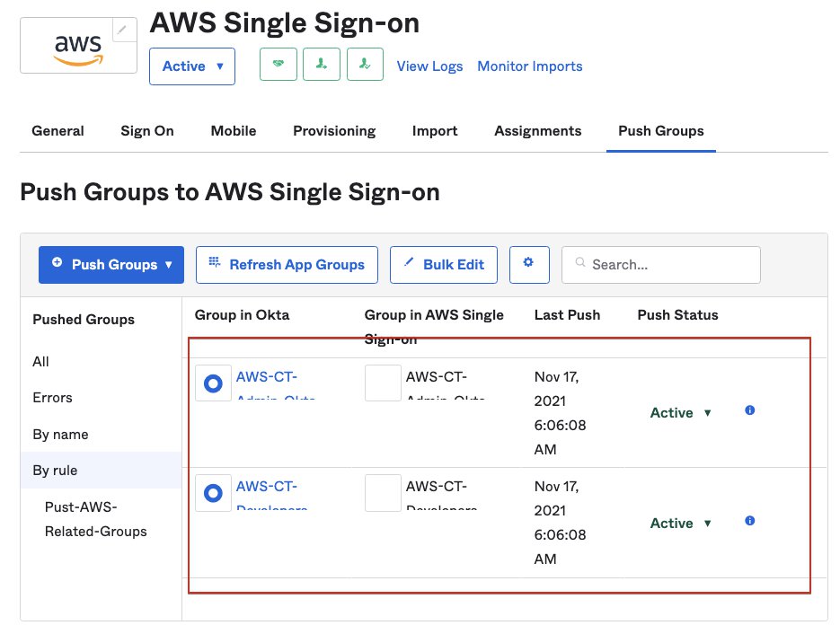
Task: Click the Okta circle icon for AWS-CT-Developers group
Action: [213, 493]
